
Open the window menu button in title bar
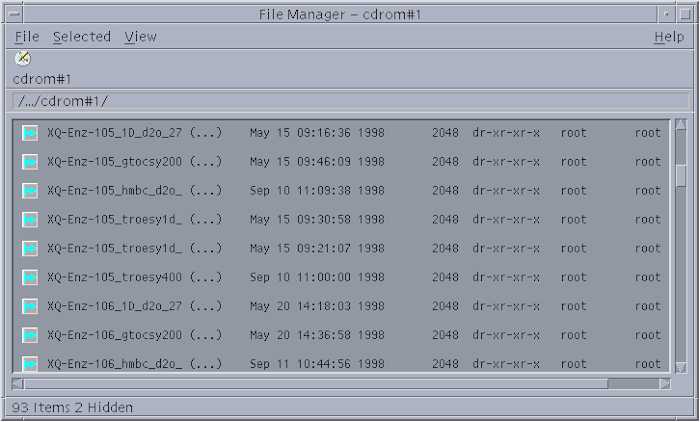tap(14, 14)
